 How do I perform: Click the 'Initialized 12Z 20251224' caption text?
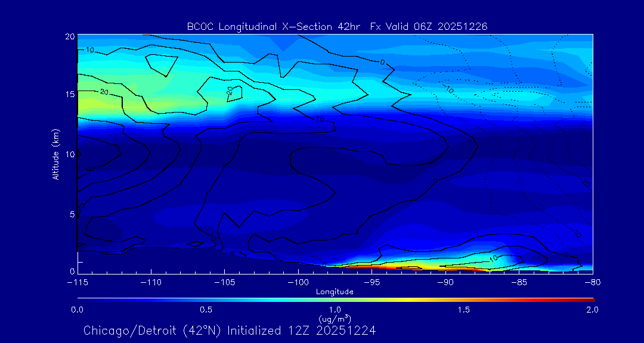(x=302, y=330)
